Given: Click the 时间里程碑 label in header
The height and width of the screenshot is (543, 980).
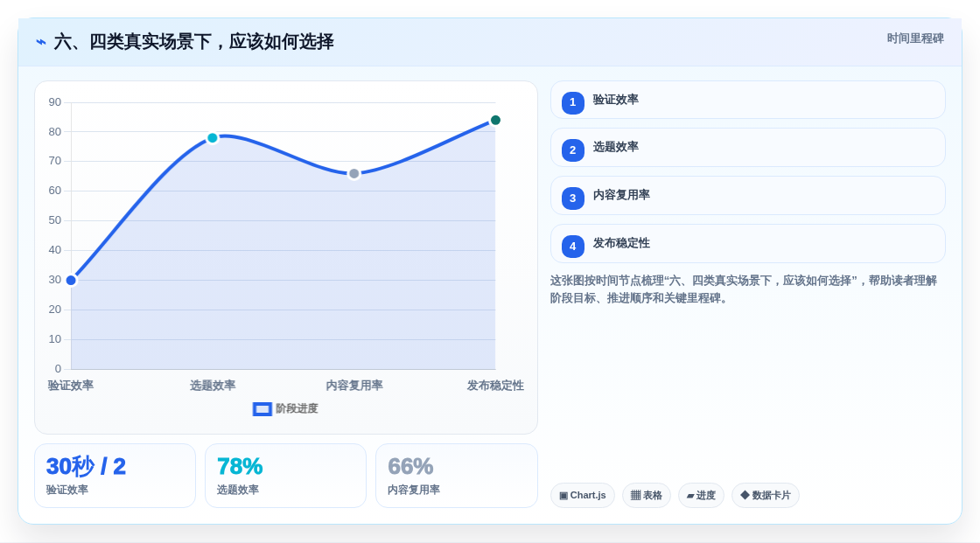Looking at the screenshot, I should click(x=915, y=38).
